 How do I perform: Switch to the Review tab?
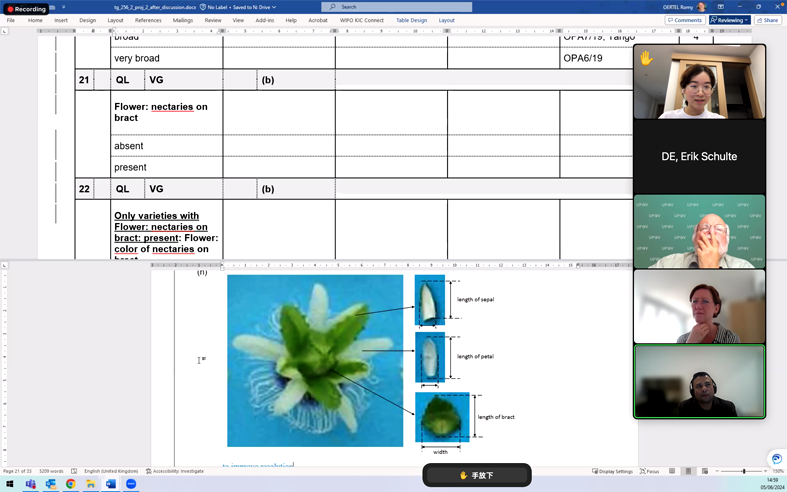(x=213, y=20)
